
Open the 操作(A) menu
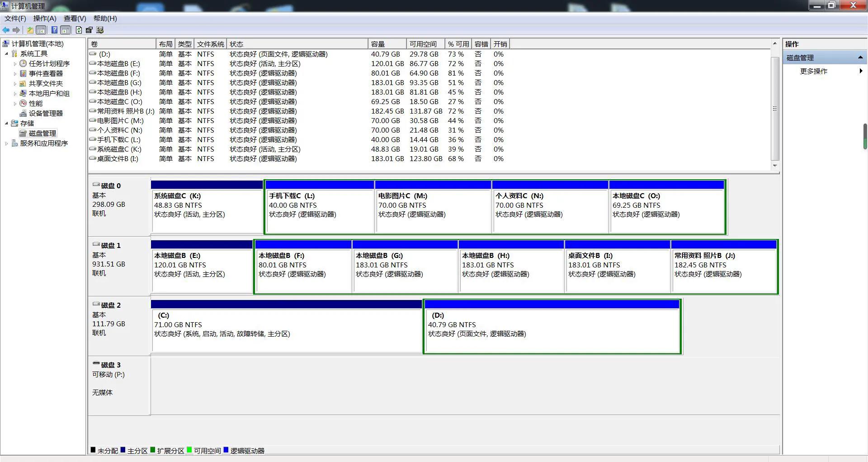(44, 19)
